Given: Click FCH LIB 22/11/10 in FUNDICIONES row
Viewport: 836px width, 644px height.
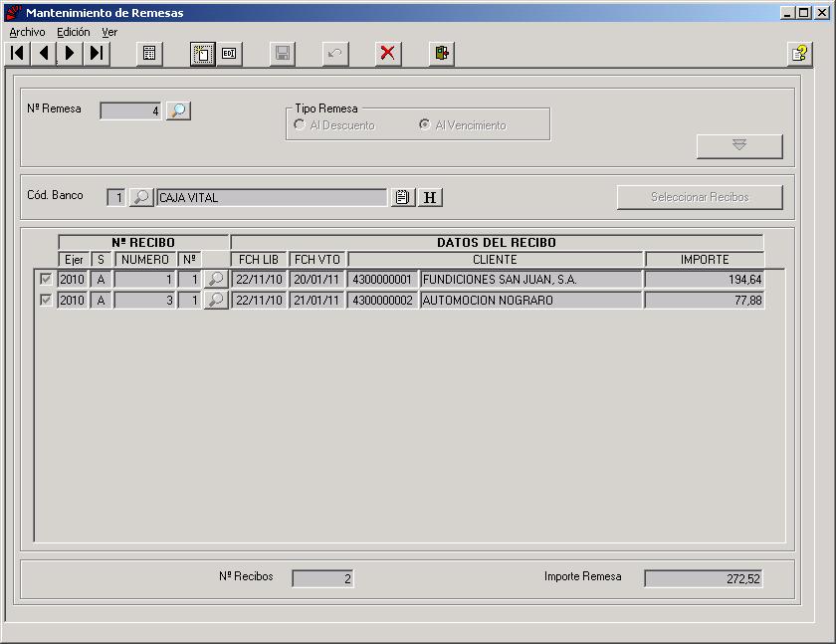Looking at the screenshot, I should pyautogui.click(x=259, y=280).
